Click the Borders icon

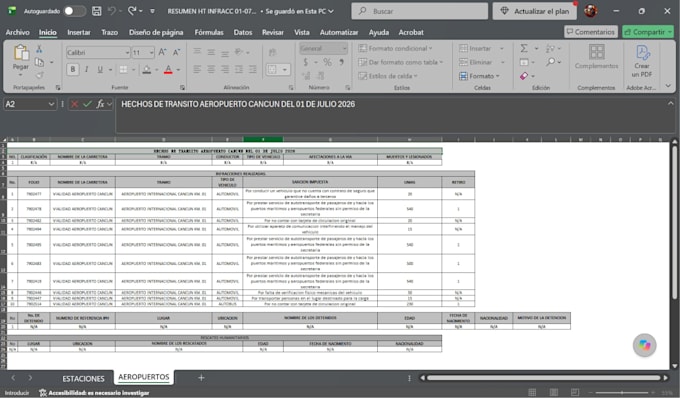(x=124, y=69)
